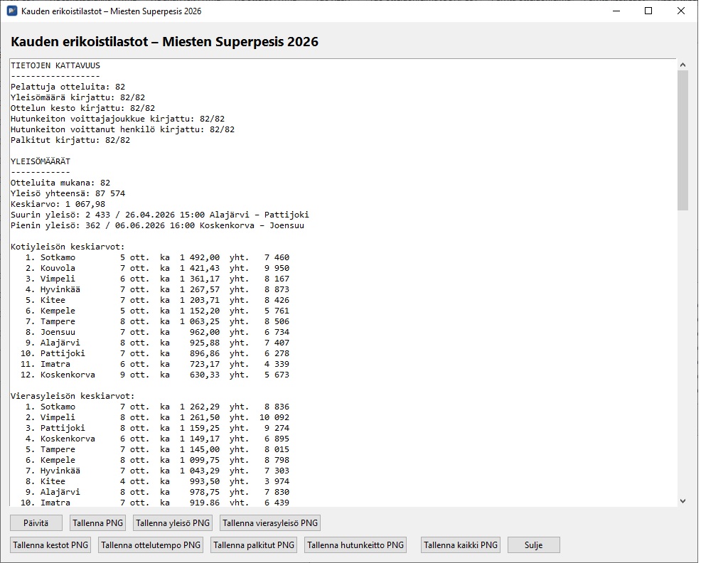Click 'Ottelun kesto kirjattu: 82/82' line
This screenshot has height=563, width=728.
click(82, 108)
